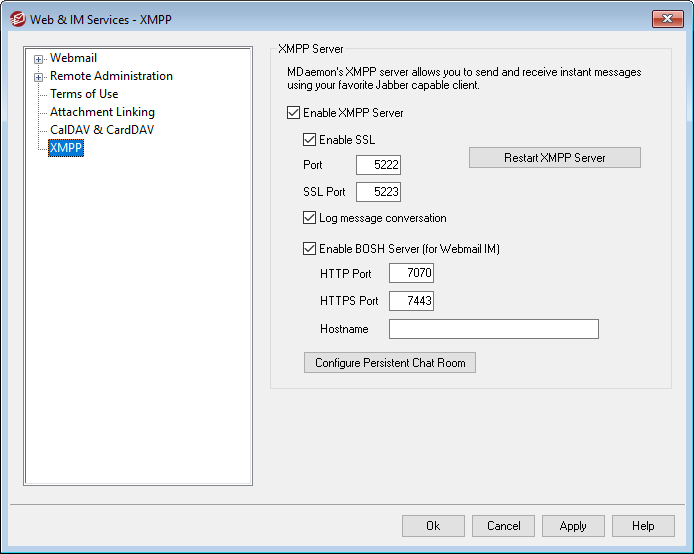Open Configure Persistent Chat Room dialog
694x554 pixels.
390,363
